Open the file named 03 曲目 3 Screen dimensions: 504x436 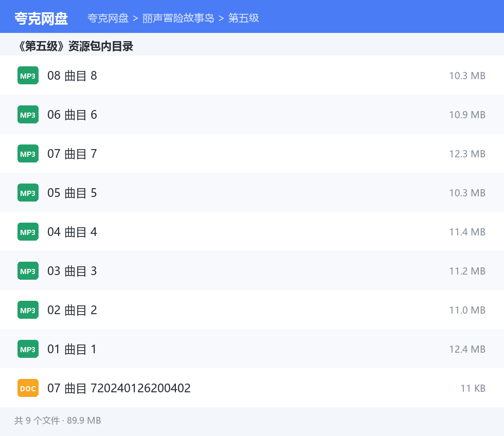point(72,271)
